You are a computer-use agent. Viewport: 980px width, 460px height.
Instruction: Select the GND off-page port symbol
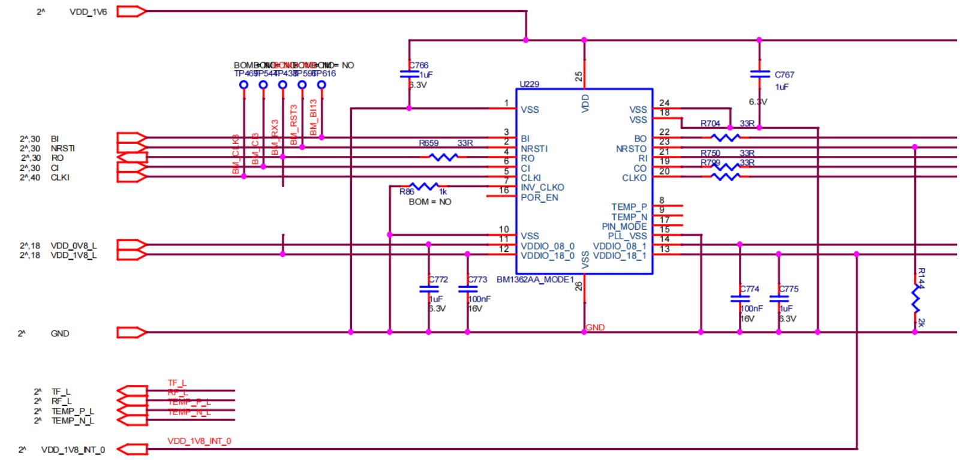coord(131,332)
